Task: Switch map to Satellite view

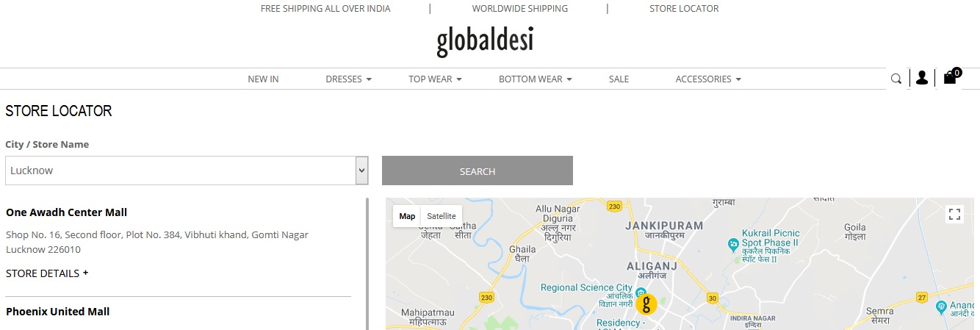Action: [442, 216]
